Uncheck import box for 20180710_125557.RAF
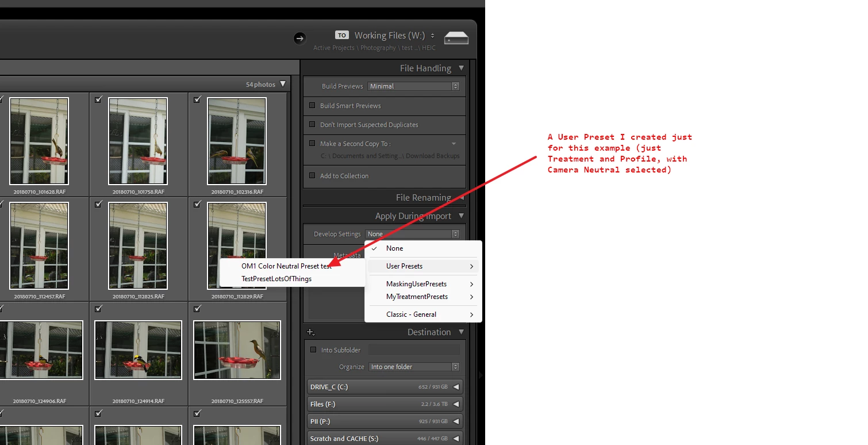The height and width of the screenshot is (445, 868). coord(198,309)
